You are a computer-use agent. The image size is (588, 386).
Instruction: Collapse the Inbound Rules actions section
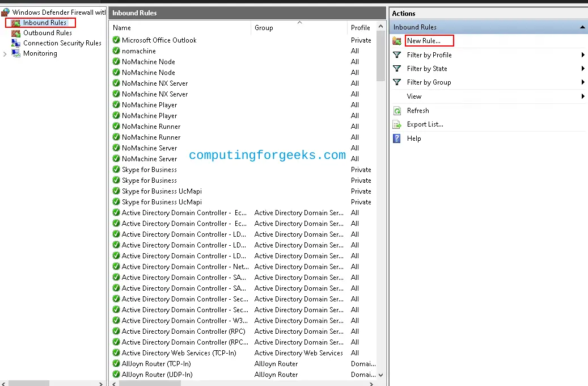(x=582, y=27)
